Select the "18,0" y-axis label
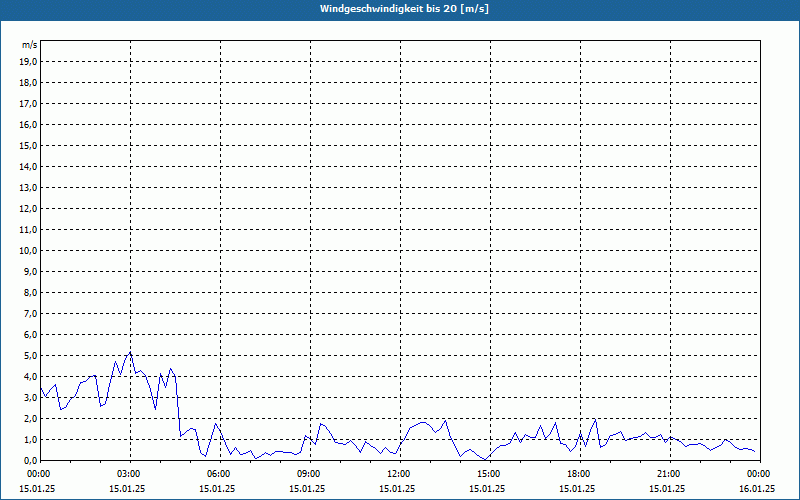 (x=28, y=83)
